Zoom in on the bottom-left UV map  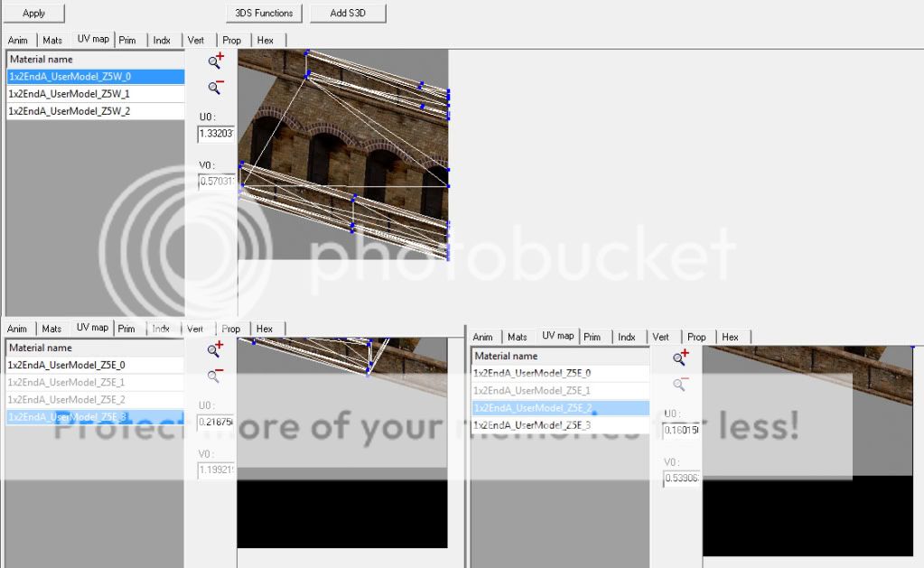[x=215, y=349]
